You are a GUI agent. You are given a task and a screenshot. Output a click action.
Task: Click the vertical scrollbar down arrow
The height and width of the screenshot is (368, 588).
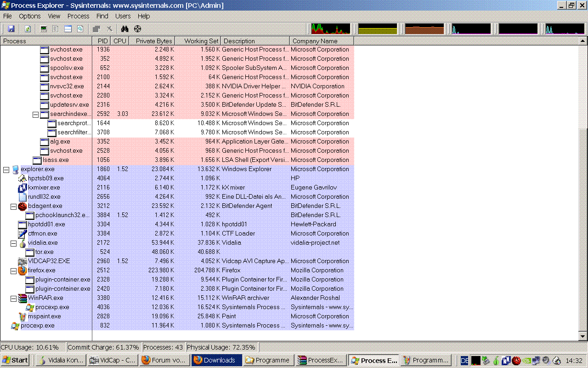click(x=583, y=336)
